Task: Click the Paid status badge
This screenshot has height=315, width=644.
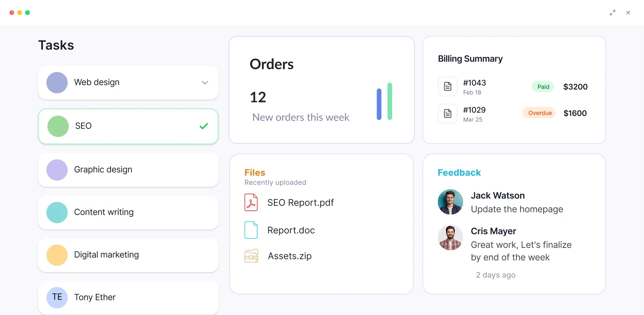Action: pos(543,87)
